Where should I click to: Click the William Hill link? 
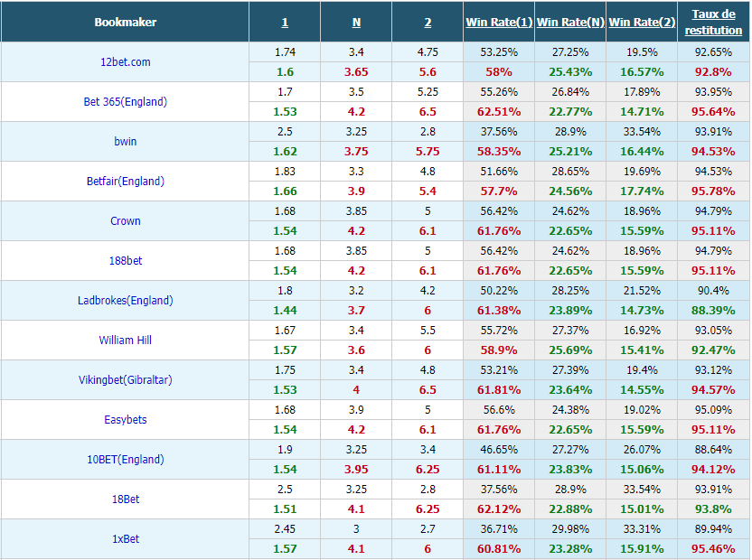click(x=125, y=341)
